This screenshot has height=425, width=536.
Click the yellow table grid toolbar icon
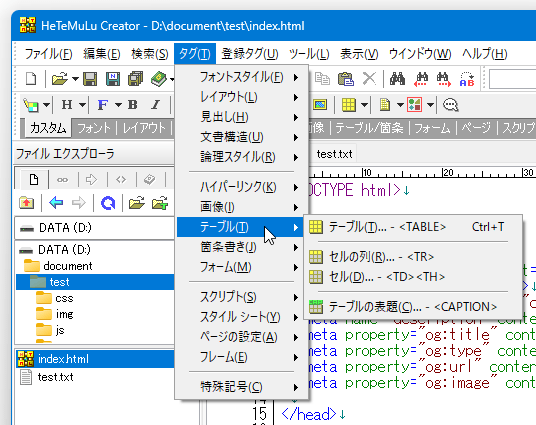349,105
